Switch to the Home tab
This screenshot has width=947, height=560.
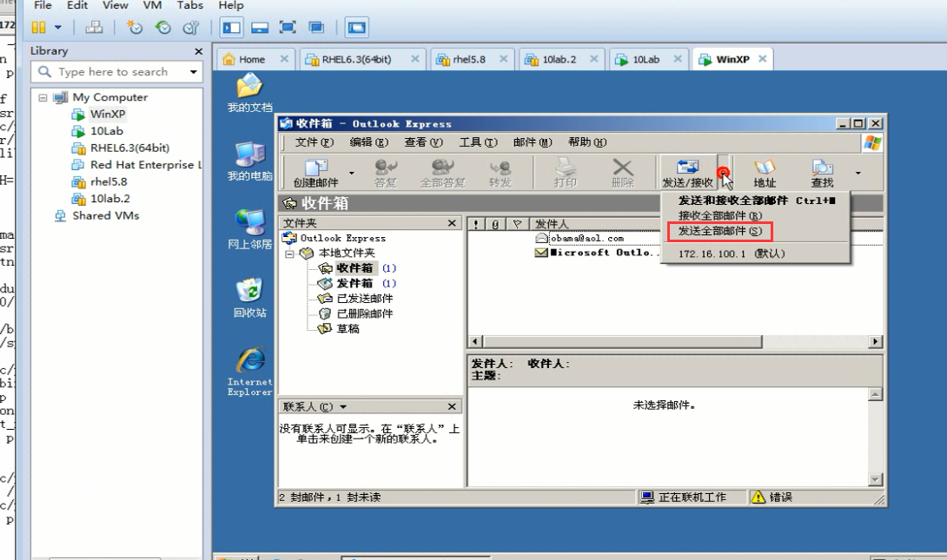(x=252, y=59)
